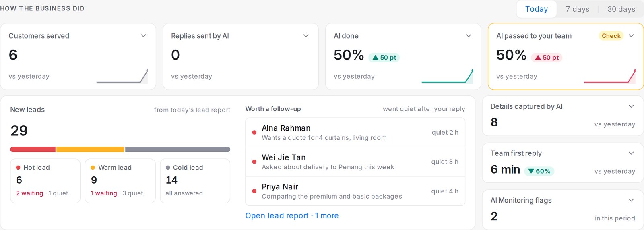
Task: Open lead report link
Action: 277,215
